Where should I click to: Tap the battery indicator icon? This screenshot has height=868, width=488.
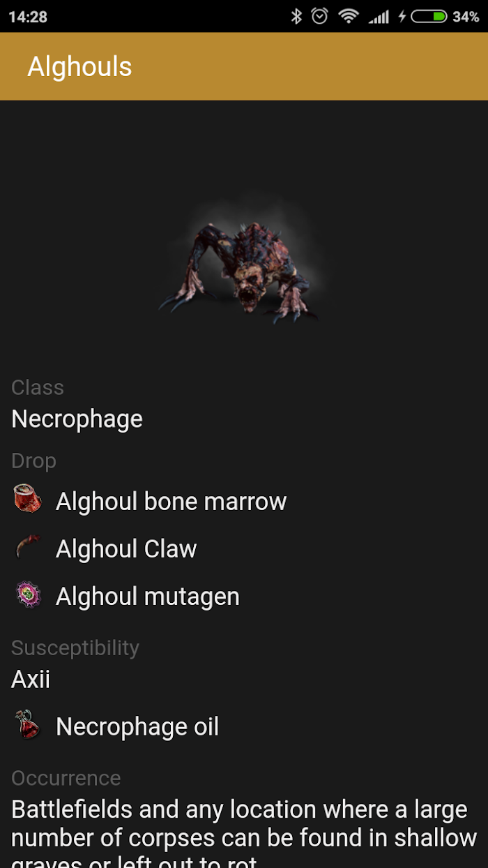pyautogui.click(x=429, y=16)
